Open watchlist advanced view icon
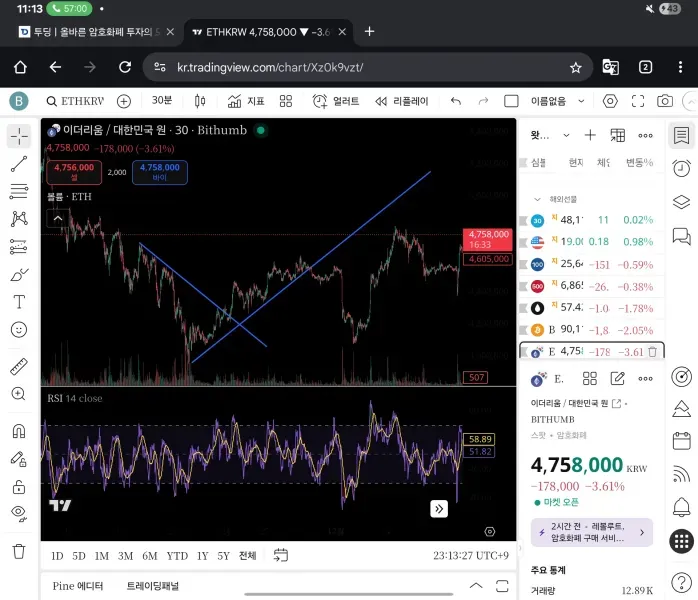The image size is (698, 600). [x=617, y=135]
